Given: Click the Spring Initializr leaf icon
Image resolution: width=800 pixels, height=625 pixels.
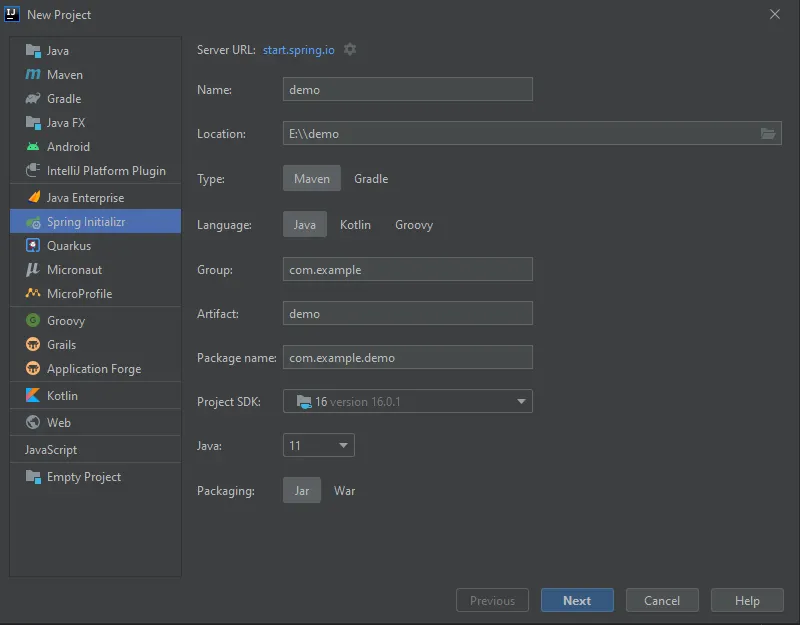Looking at the screenshot, I should pyautogui.click(x=33, y=222).
